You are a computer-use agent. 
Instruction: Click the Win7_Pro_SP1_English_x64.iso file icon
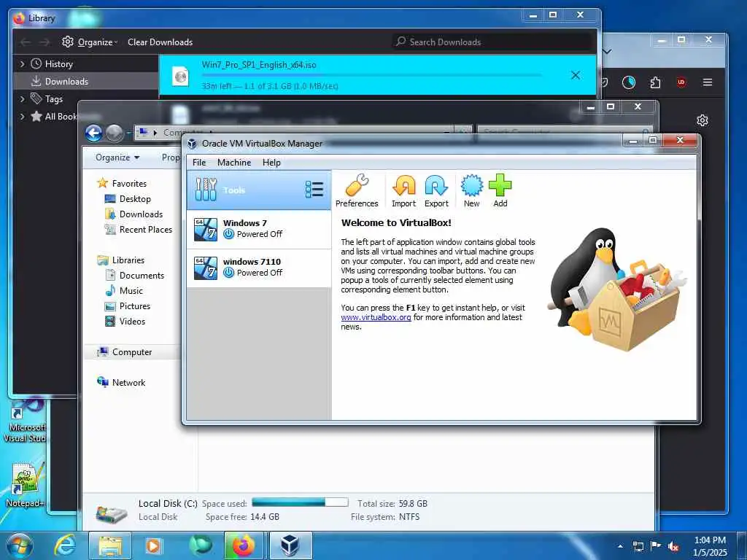(x=181, y=76)
